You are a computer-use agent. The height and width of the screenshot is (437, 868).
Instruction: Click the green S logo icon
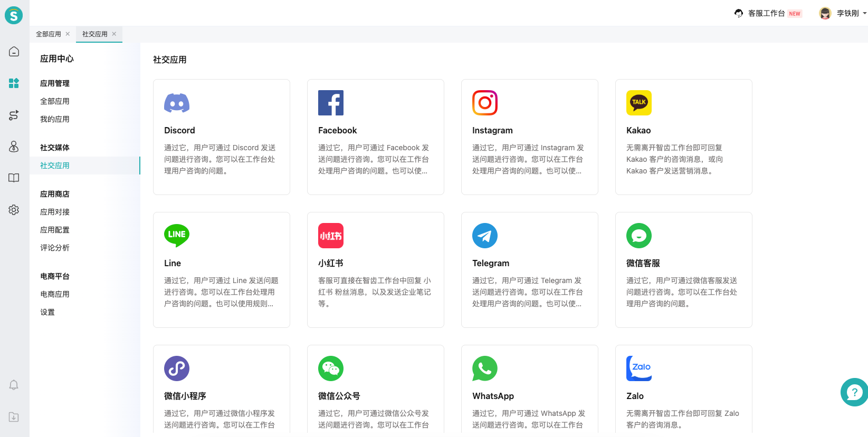(14, 15)
